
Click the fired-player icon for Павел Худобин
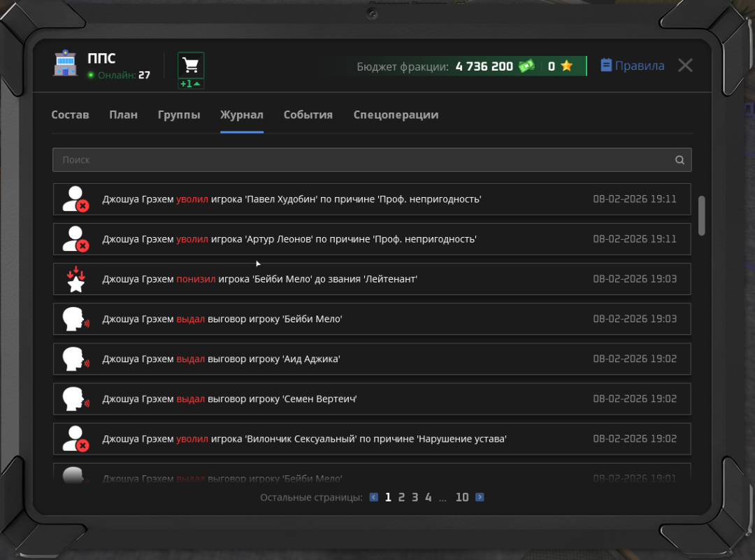point(75,199)
